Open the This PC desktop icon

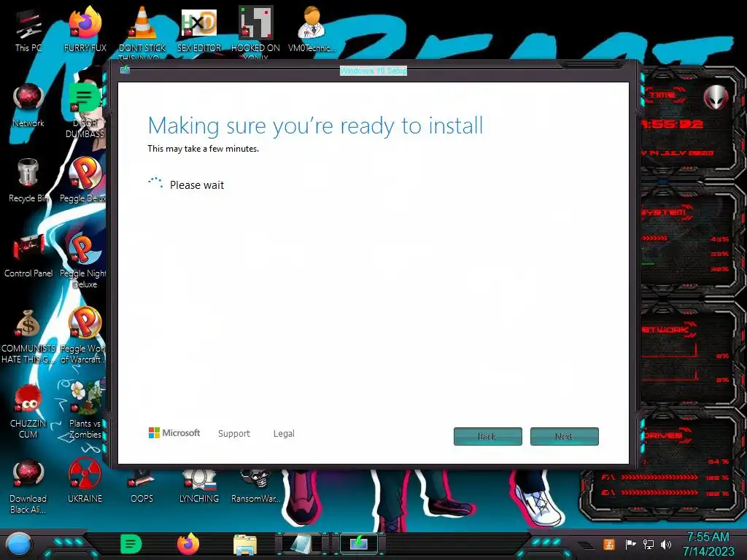pos(28,28)
